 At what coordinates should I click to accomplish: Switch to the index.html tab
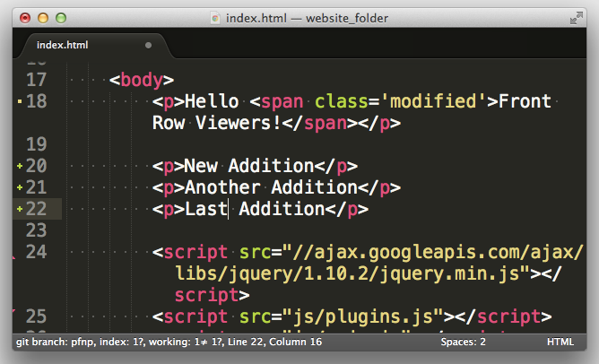tap(63, 45)
